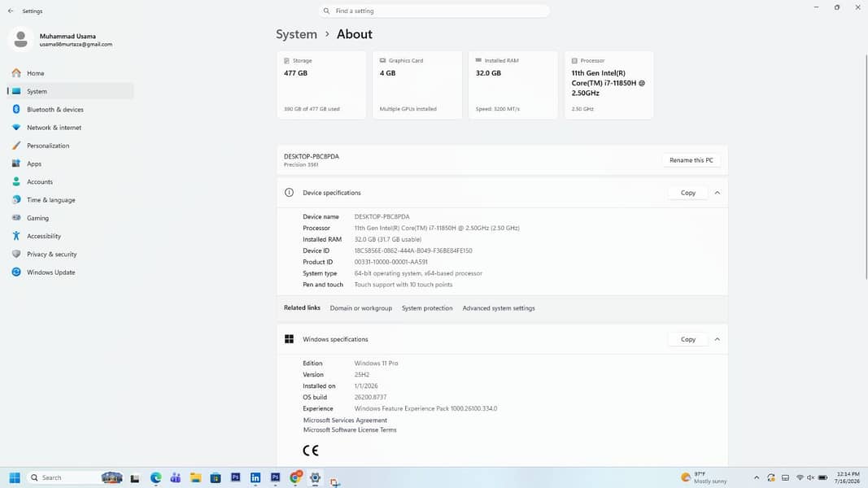The width and height of the screenshot is (868, 488).
Task: Click the OS build value 26200.8737
Action: pyautogui.click(x=370, y=397)
